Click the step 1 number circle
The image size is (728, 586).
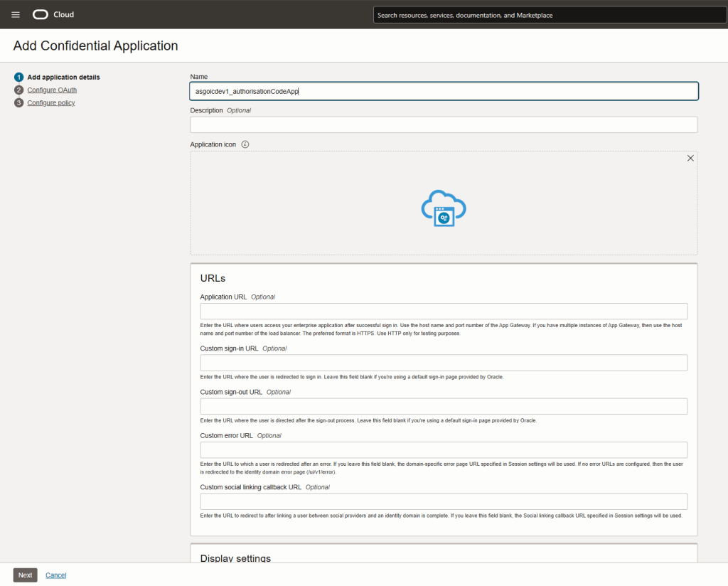coord(19,78)
